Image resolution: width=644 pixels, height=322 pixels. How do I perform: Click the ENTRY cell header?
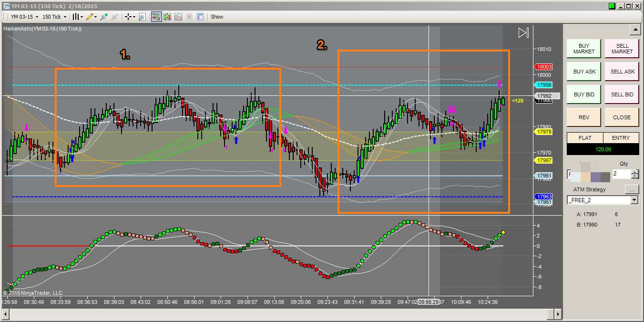pyautogui.click(x=621, y=138)
